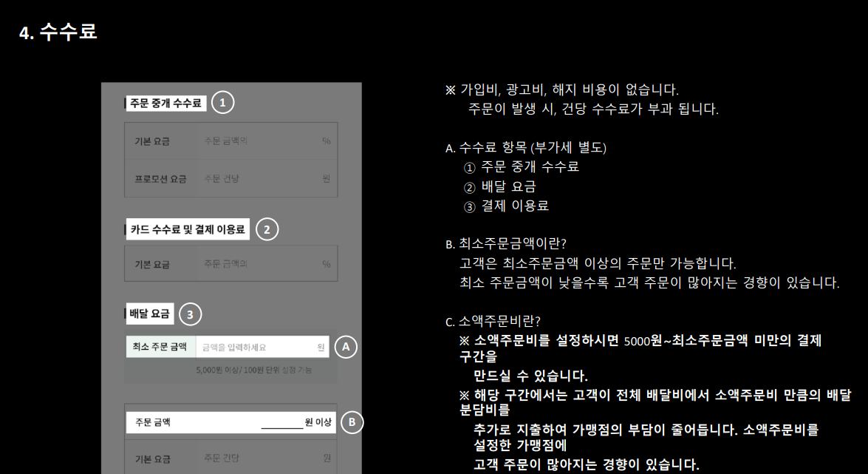Select the circled B marker near 주문 금액

354,422
